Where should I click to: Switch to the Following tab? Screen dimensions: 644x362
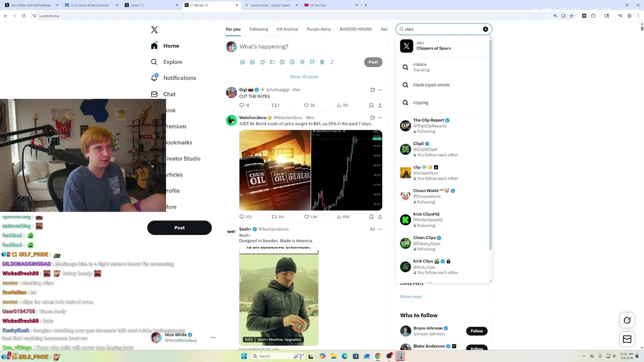(x=259, y=29)
